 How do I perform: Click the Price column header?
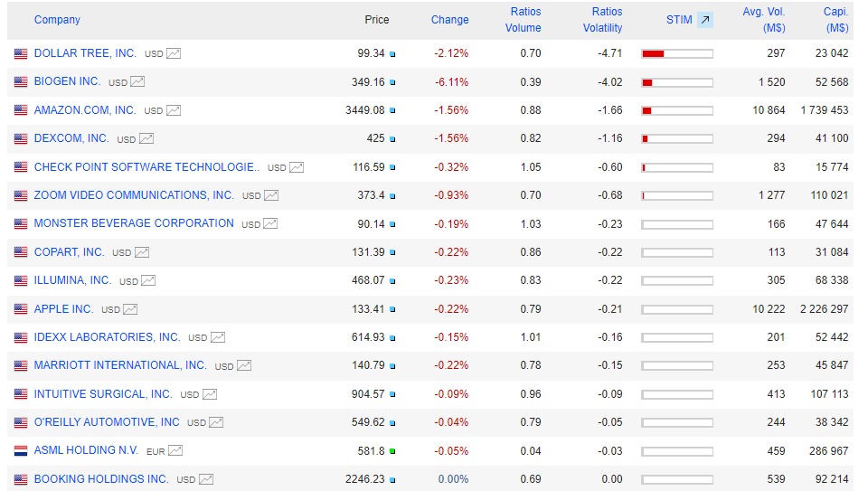377,19
